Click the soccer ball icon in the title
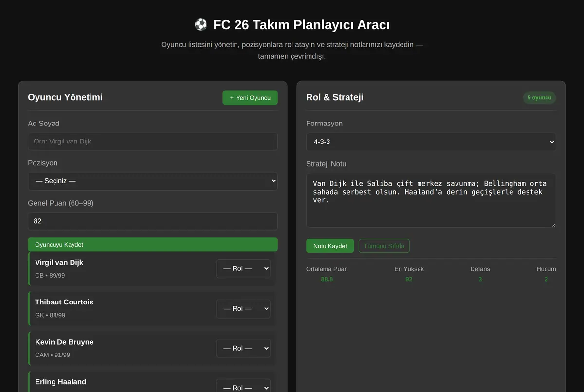 201,24
